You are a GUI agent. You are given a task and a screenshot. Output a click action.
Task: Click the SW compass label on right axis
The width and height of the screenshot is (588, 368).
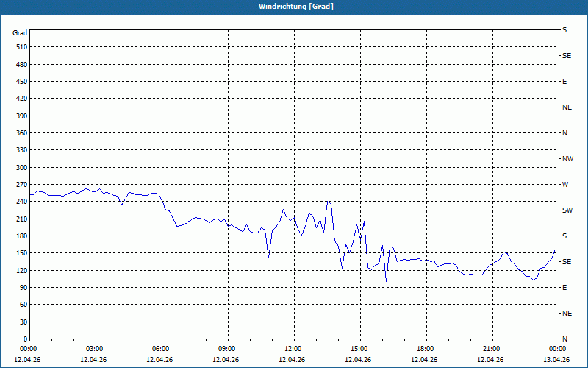pyautogui.click(x=567, y=210)
